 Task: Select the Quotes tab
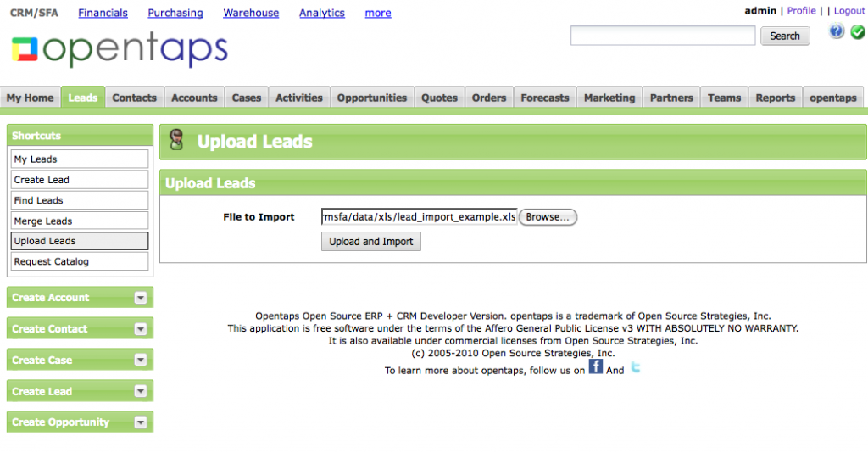(x=440, y=98)
